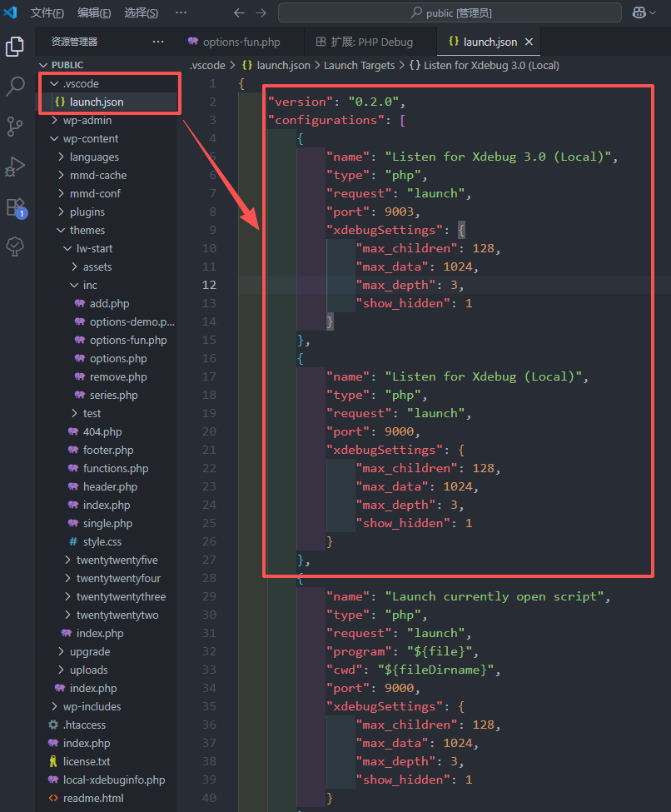This screenshot has width=671, height=812.
Task: Open the Source Control view
Action: (14, 127)
